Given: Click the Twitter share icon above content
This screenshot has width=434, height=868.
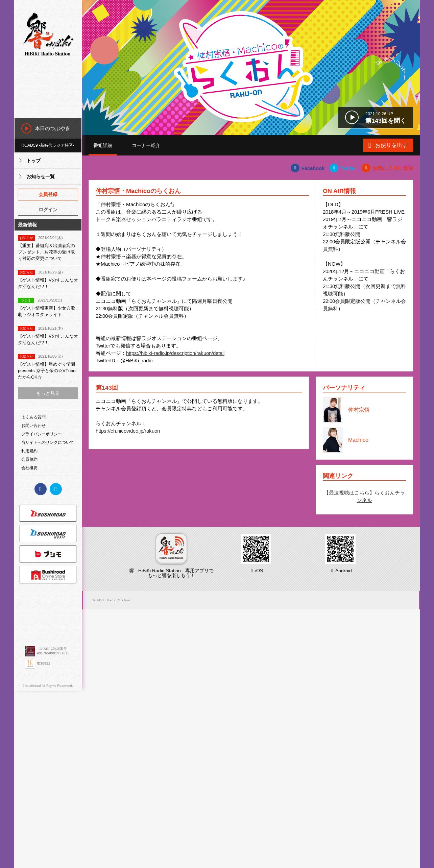Looking at the screenshot, I should coord(334,168).
